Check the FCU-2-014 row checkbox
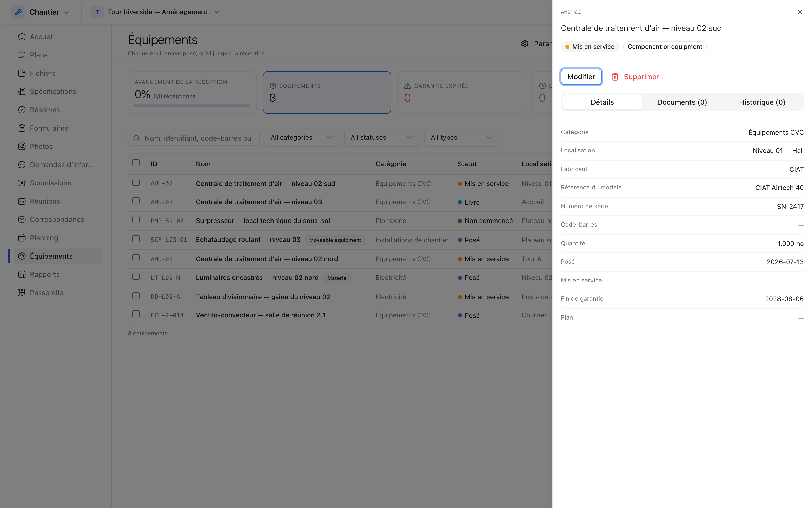 136,314
